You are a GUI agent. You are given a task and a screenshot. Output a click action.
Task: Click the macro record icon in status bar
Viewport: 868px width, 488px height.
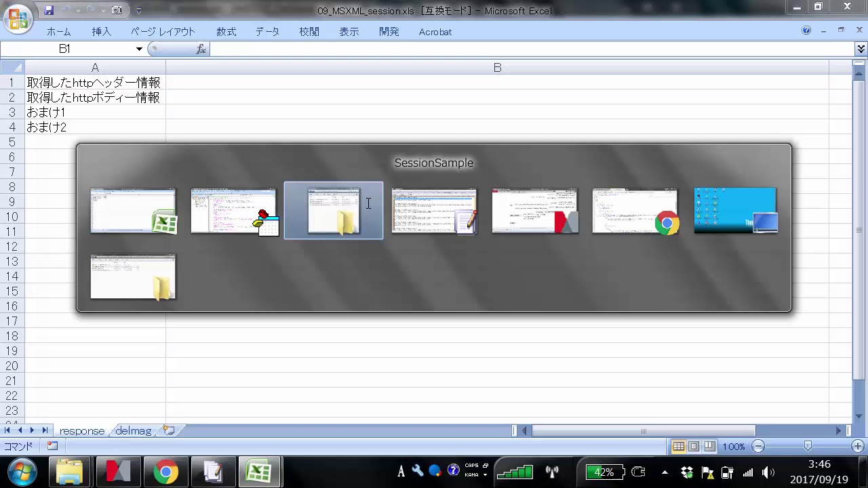click(52, 446)
